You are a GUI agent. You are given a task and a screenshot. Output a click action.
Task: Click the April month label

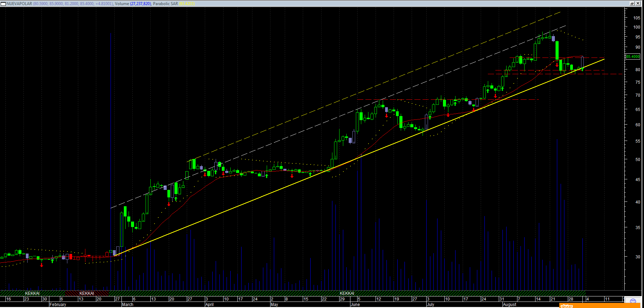click(210, 305)
